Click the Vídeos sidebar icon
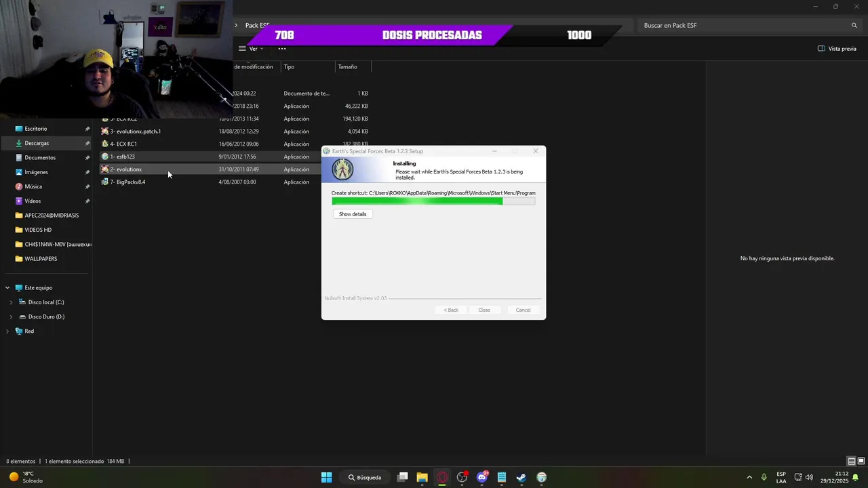The height and width of the screenshot is (488, 868). [19, 201]
